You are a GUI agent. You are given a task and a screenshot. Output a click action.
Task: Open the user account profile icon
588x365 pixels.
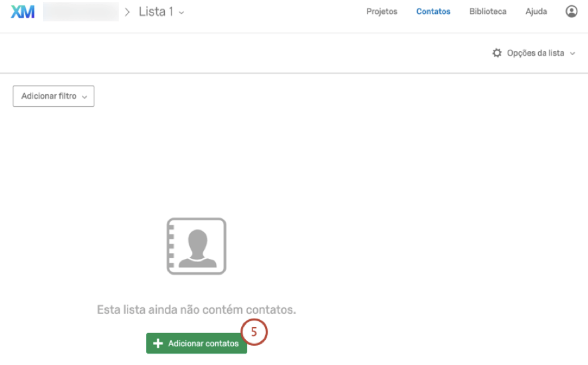571,12
